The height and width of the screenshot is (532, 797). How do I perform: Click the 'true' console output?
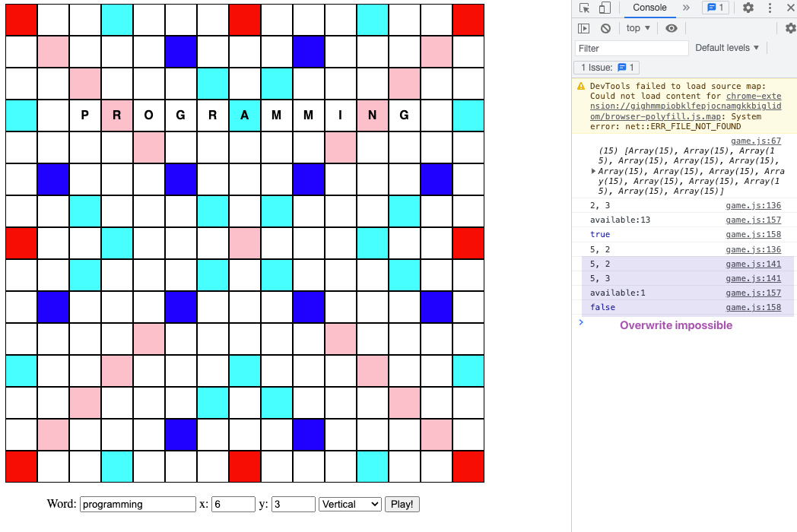[x=600, y=234]
